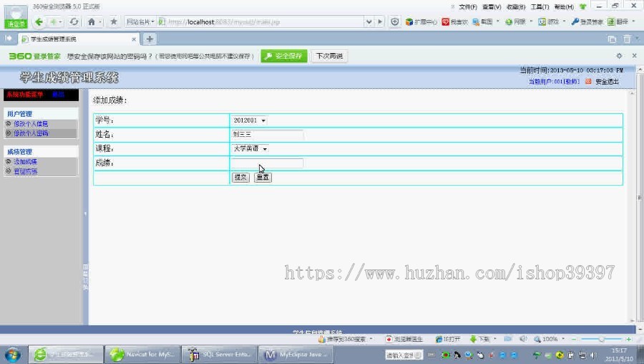Click the 100% zoom magnifier icon
Screen dimensions: 644x364
[537, 339]
